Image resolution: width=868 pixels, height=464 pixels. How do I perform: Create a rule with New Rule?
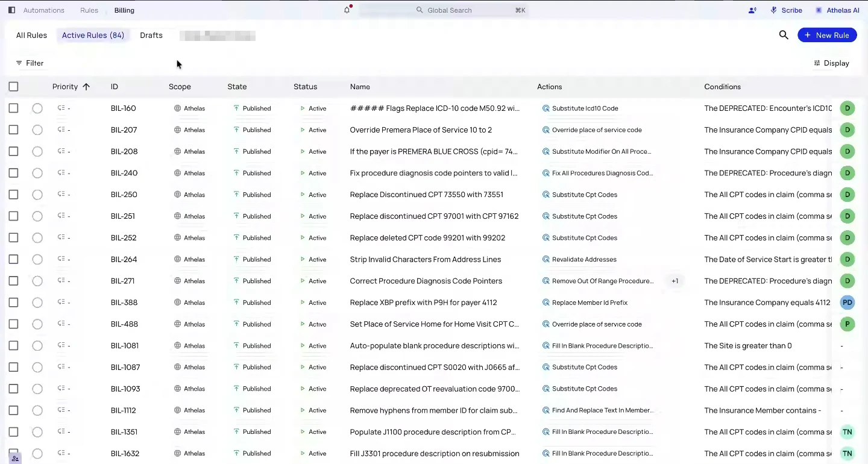tap(827, 35)
